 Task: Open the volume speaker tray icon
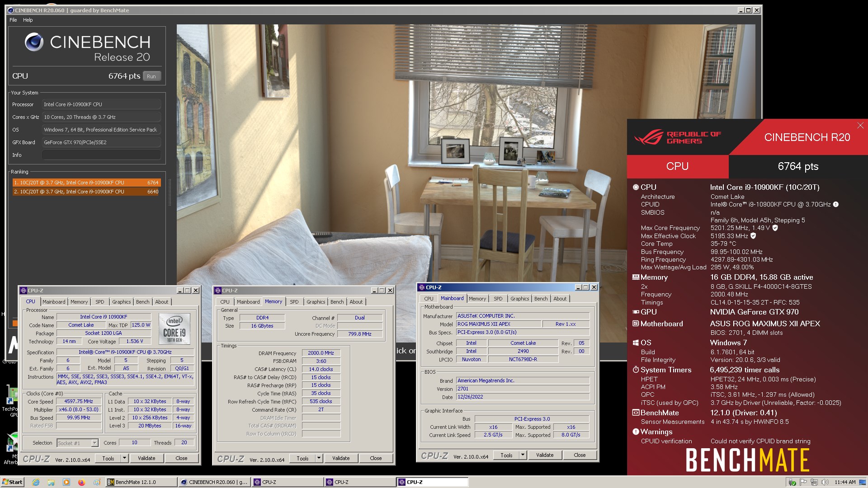tap(825, 482)
